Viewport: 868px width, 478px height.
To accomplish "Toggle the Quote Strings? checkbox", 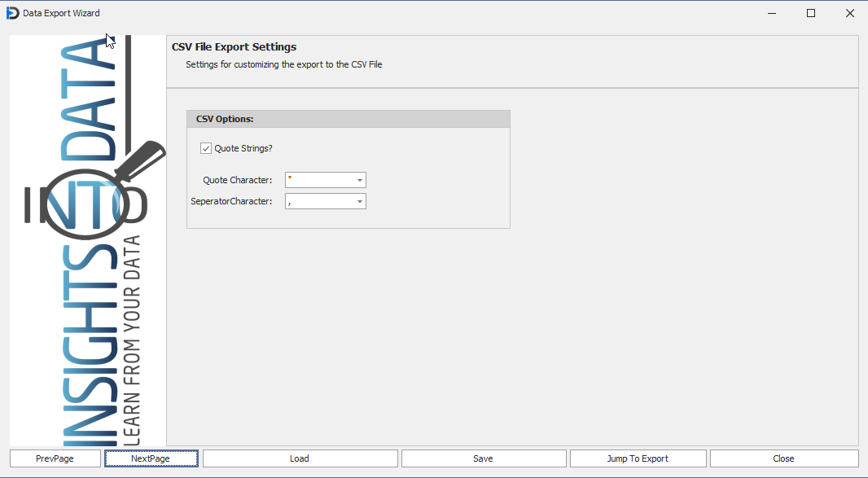I will (206, 148).
